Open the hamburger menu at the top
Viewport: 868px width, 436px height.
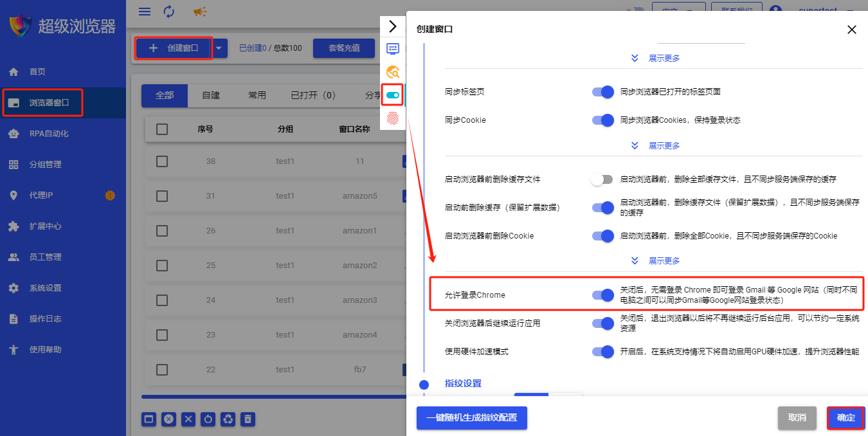pyautogui.click(x=144, y=11)
